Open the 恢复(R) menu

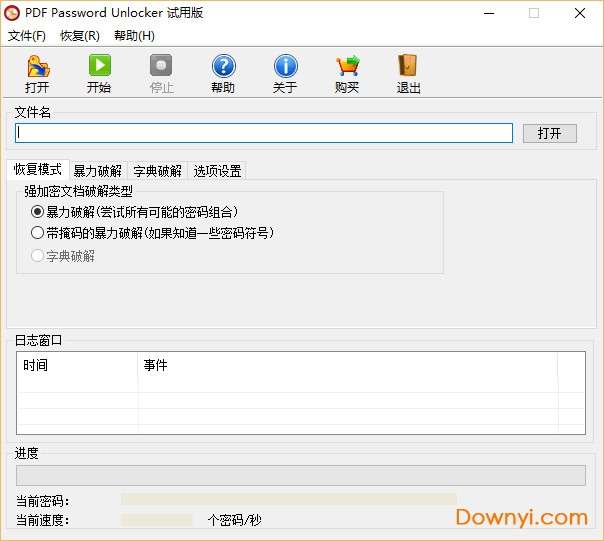(x=80, y=36)
